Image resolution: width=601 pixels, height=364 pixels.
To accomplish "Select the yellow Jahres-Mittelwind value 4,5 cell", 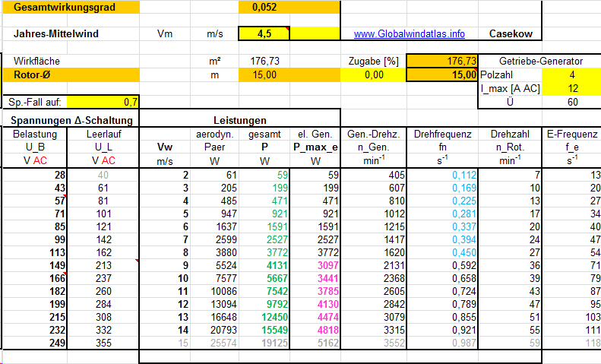I will pyautogui.click(x=264, y=33).
